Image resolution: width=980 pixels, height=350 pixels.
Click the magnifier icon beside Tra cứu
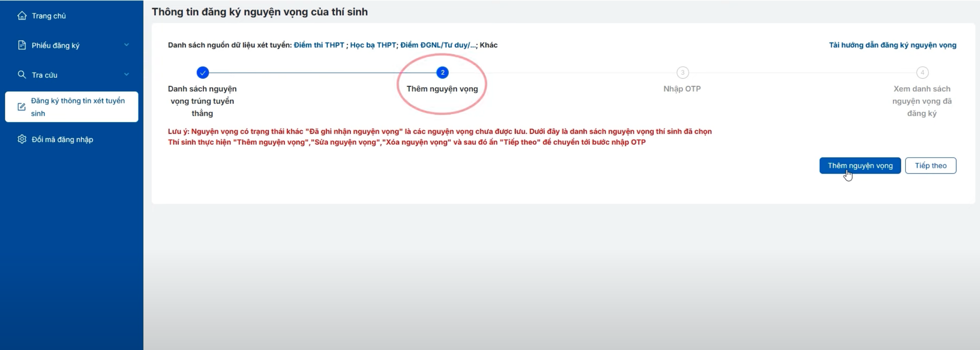[22, 75]
